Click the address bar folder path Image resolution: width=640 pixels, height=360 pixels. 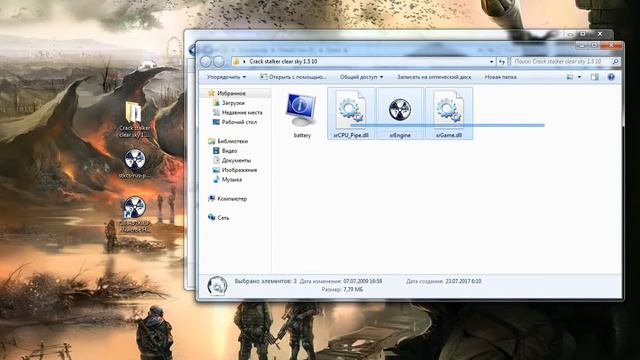[x=283, y=61]
